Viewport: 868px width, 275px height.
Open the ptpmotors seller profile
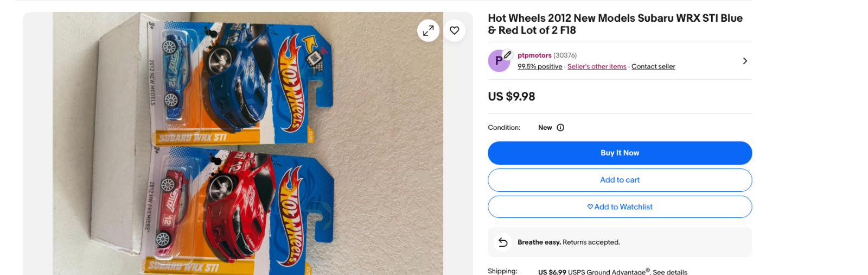[x=534, y=55]
